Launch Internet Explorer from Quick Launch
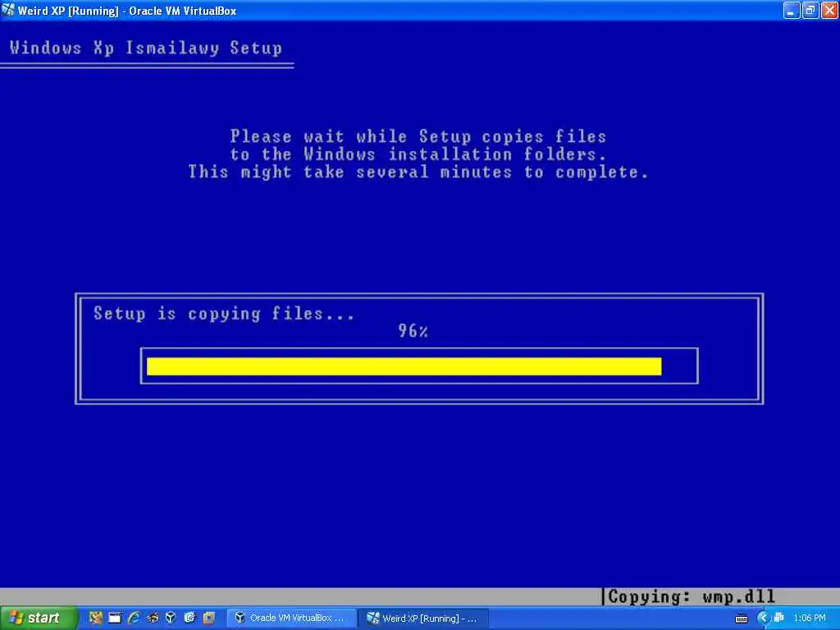This screenshot has width=840, height=630. click(x=134, y=618)
